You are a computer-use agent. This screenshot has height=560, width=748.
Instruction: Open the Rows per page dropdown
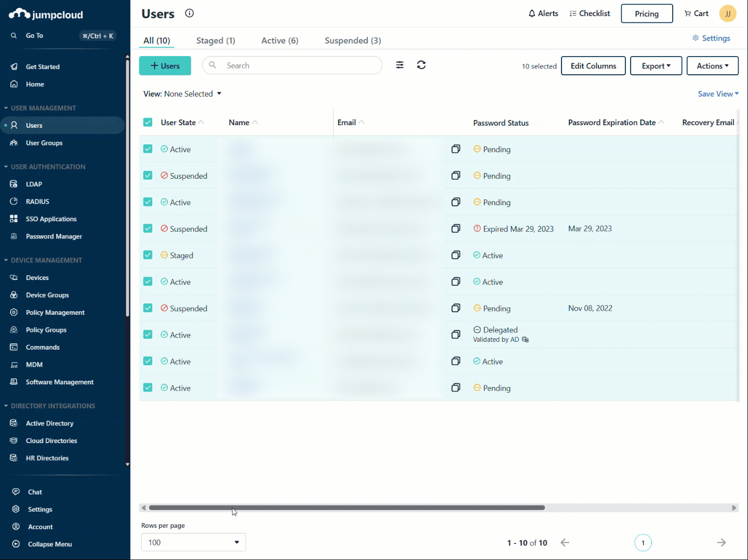[193, 542]
